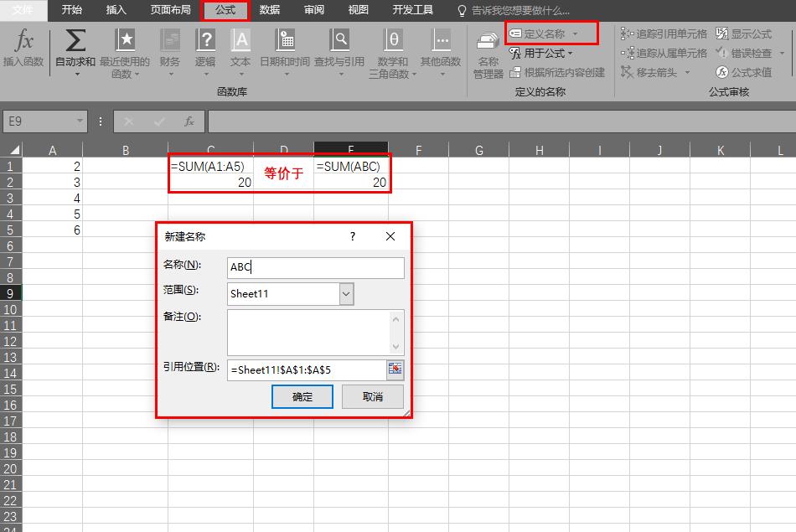Click the help question mark in dialog
796x532 pixels.
pyautogui.click(x=353, y=237)
